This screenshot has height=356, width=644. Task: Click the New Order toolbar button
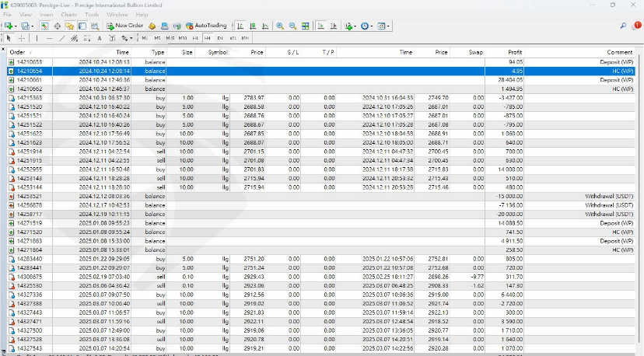(x=125, y=26)
